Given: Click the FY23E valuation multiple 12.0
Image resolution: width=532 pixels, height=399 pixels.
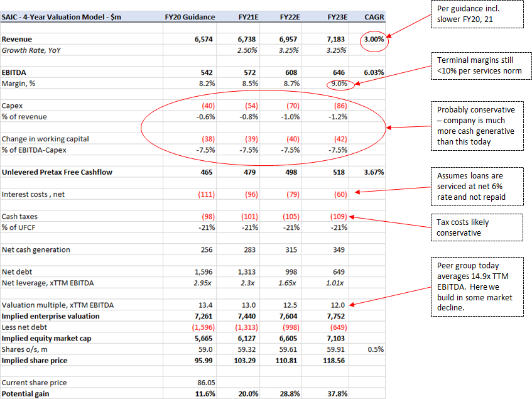Looking at the screenshot, I should 338,305.
